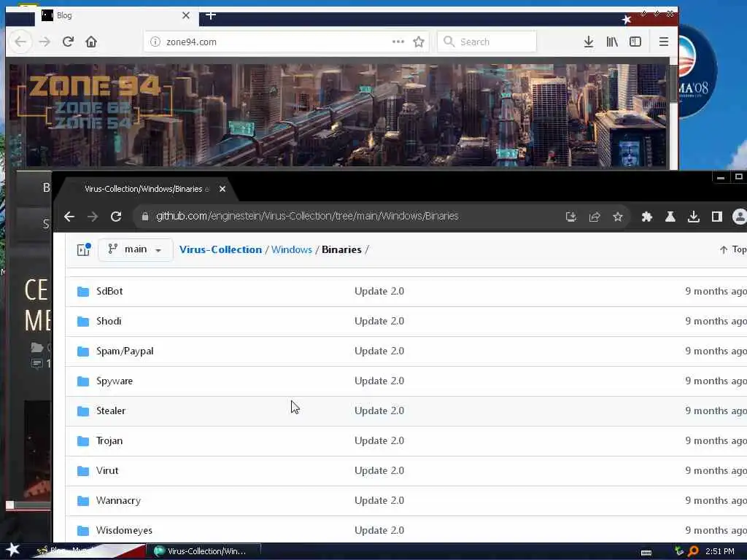
Task: Open the Virut folder
Action: (107, 470)
